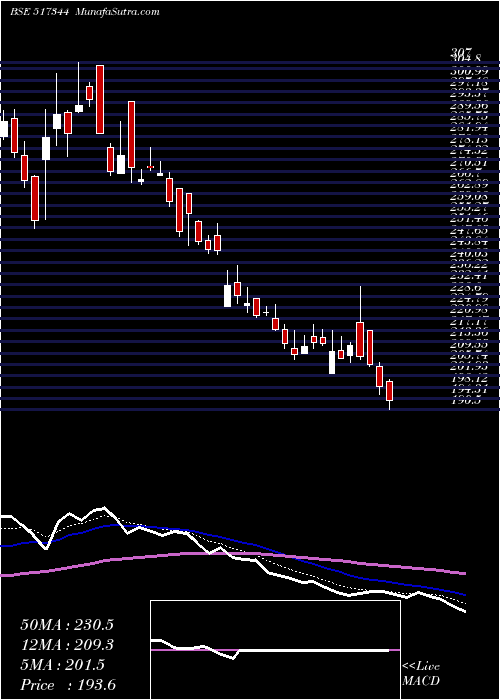Image resolution: width=500 pixels, height=700 pixels.
Task: Click the 240.05 price axis label
Action: (x=469, y=254)
